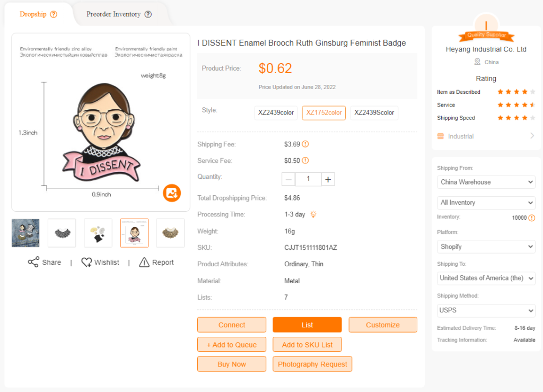
Task: Select the XZ1752color style option
Action: [x=324, y=113]
